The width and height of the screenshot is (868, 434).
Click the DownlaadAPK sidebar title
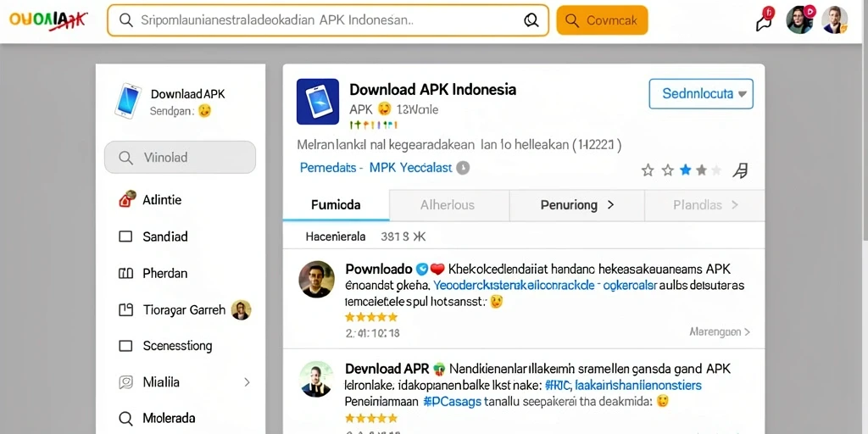click(187, 94)
